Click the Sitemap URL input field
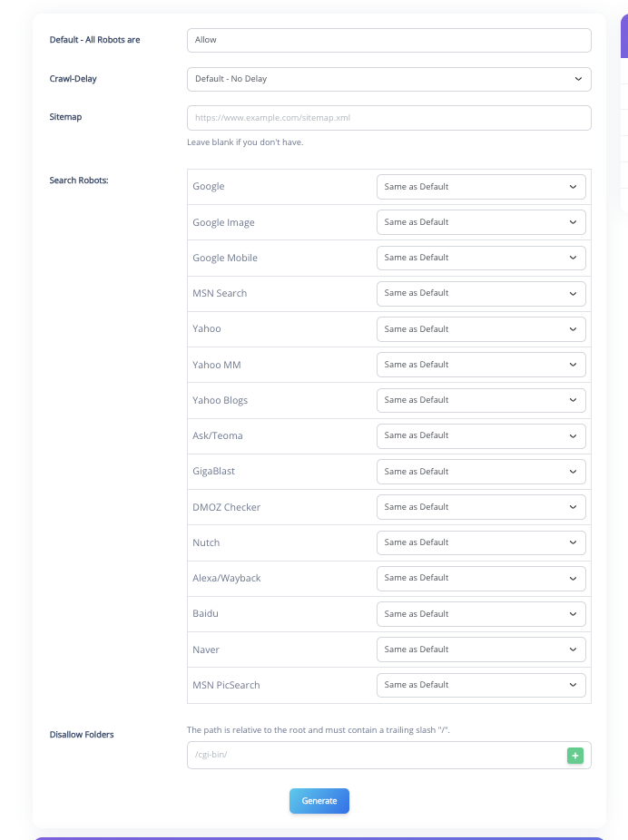This screenshot has height=840, width=628. pyautogui.click(x=388, y=118)
